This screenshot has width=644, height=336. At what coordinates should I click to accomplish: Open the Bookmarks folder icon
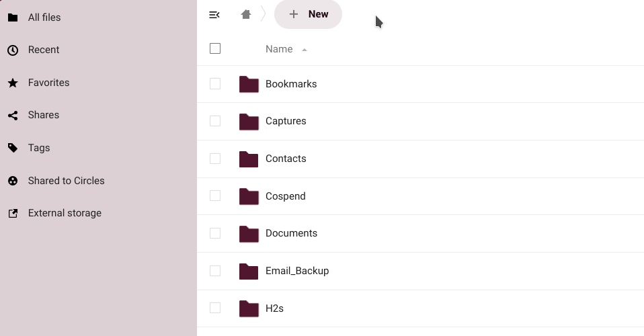(x=249, y=84)
